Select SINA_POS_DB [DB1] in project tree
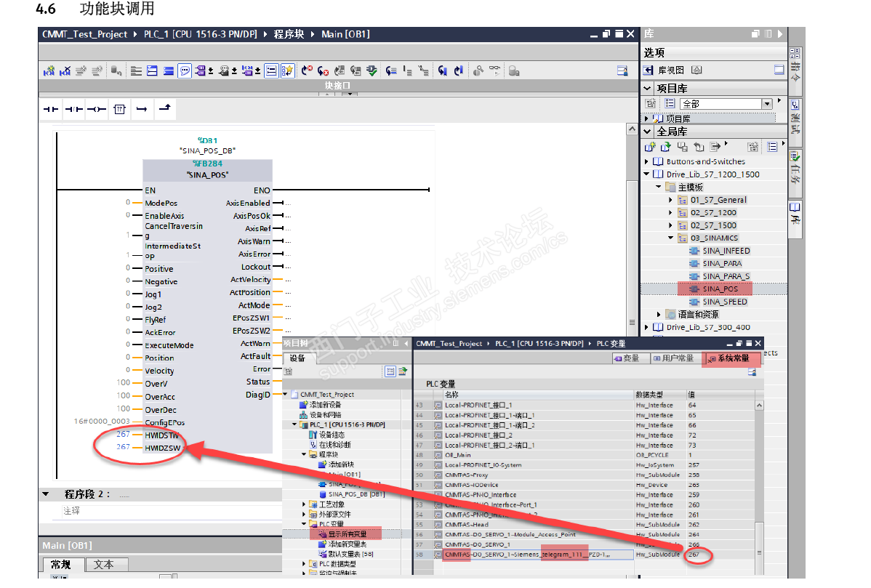 352,494
